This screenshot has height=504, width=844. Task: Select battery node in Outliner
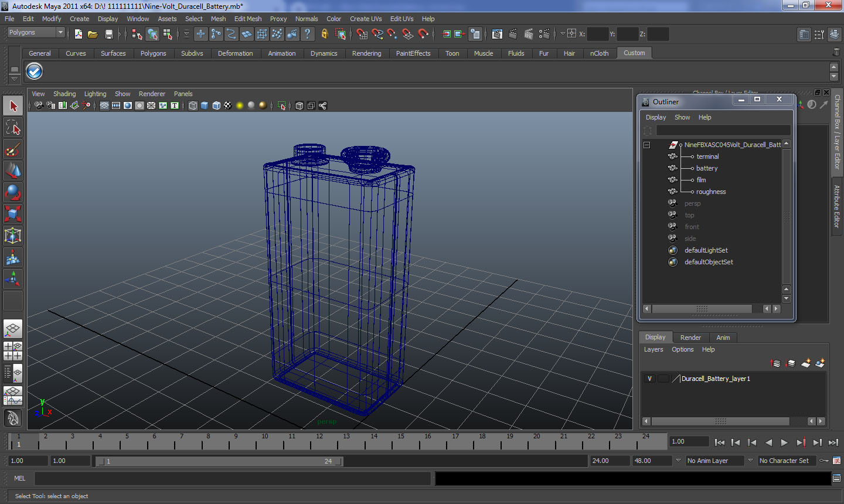pyautogui.click(x=707, y=168)
